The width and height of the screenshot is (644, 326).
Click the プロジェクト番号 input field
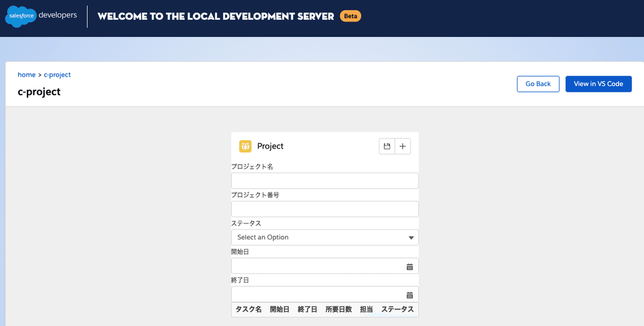[325, 209]
